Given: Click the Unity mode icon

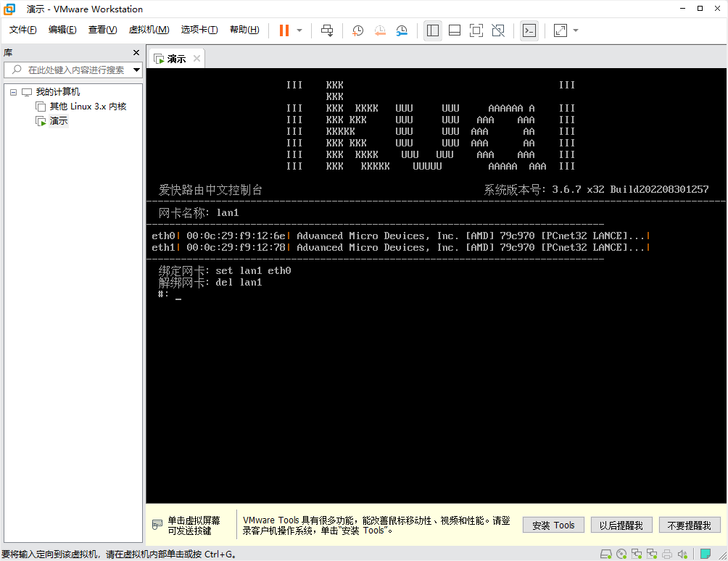Looking at the screenshot, I should (498, 30).
